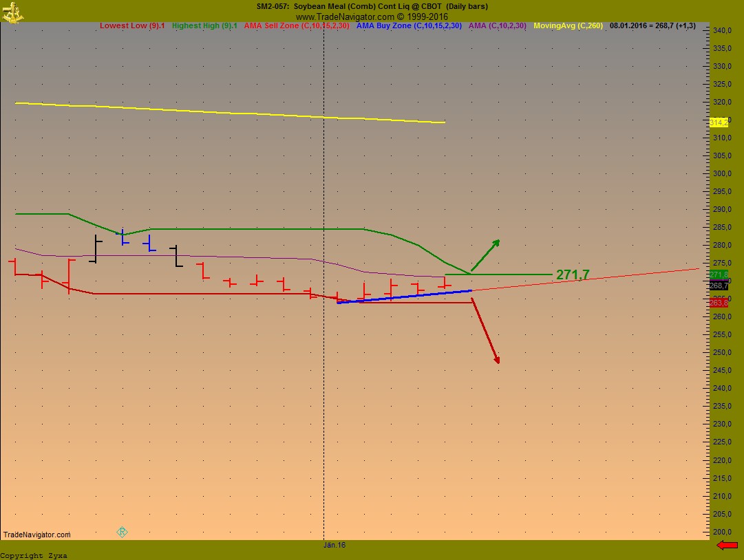Screen dimensions: 744x560
Task: Click the black 268,7 price tag
Action: (719, 286)
